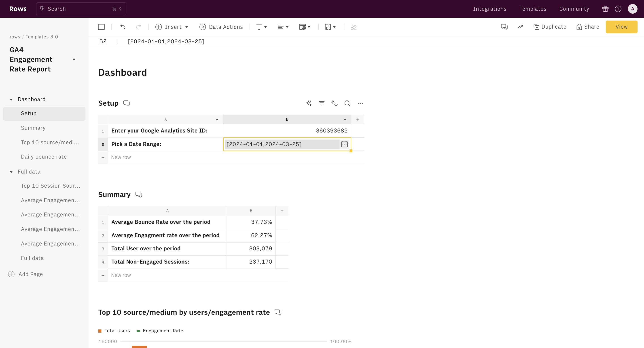Click the AI sparkle icon in Setup table

tap(309, 103)
